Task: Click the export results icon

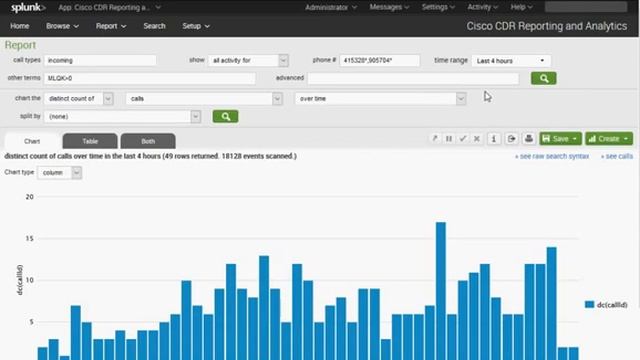Action: 511,139
